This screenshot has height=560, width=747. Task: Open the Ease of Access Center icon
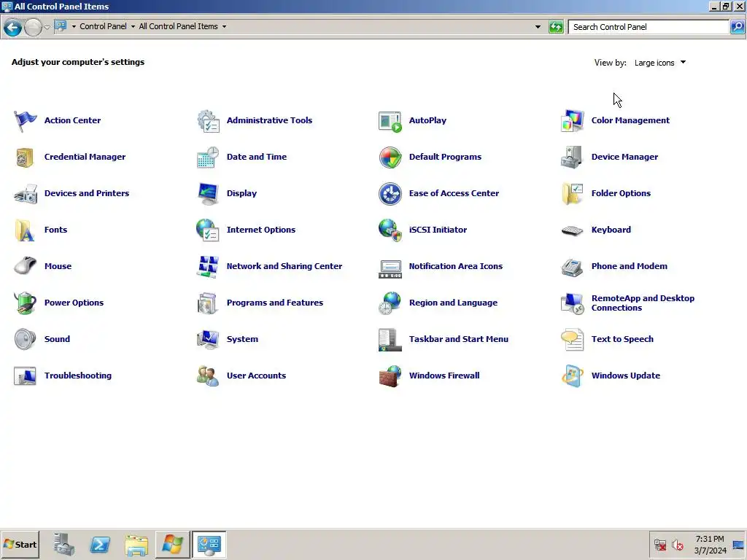(390, 194)
